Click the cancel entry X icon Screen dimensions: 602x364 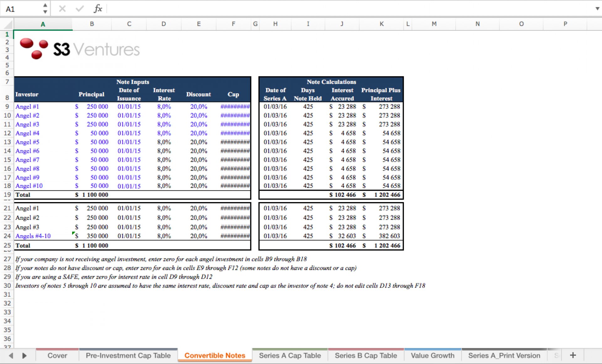(x=62, y=9)
